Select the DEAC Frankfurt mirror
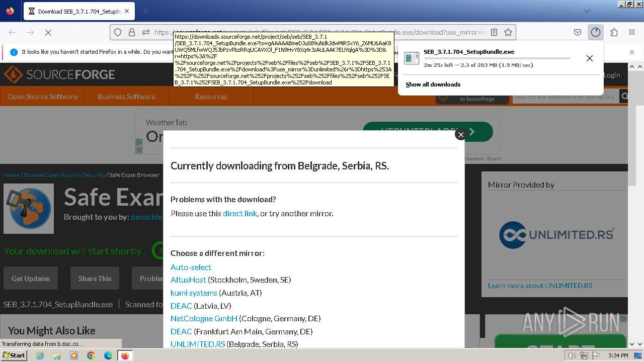Image resolution: width=644 pixels, height=362 pixels. 181,331
